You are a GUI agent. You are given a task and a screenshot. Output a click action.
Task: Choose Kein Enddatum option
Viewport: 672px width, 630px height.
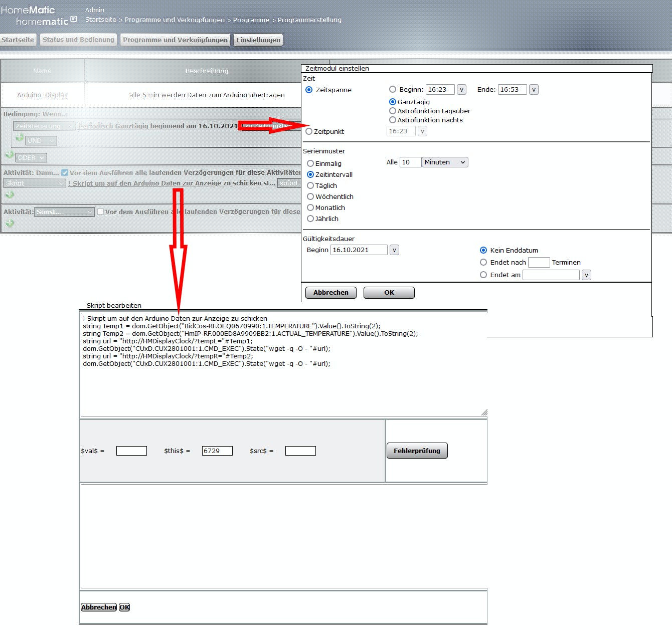tap(483, 250)
